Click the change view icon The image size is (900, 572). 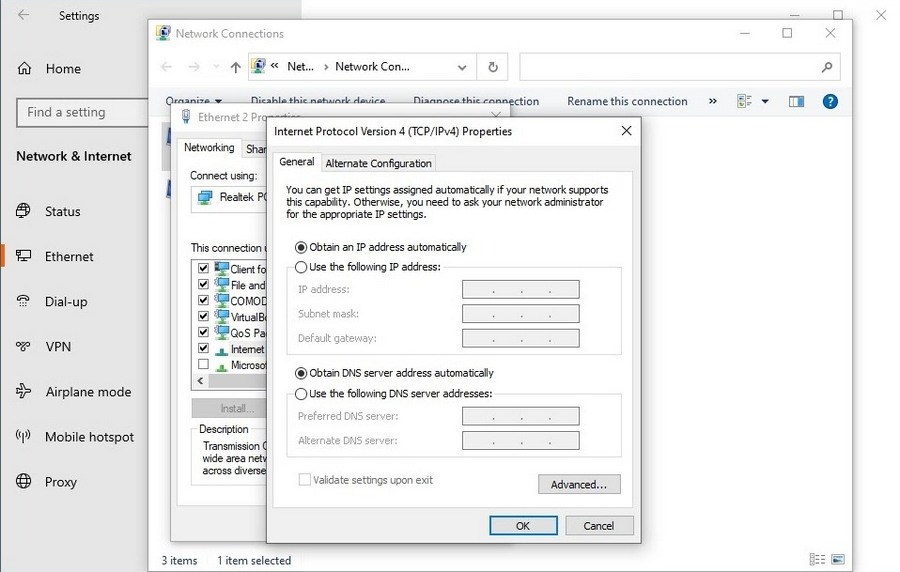(744, 102)
